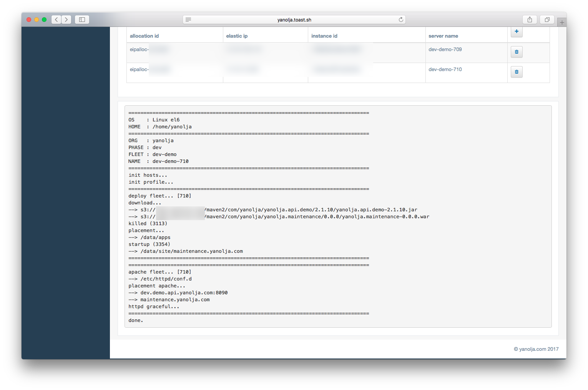
Task: Open the Share menu icon
Action: pyautogui.click(x=530, y=20)
